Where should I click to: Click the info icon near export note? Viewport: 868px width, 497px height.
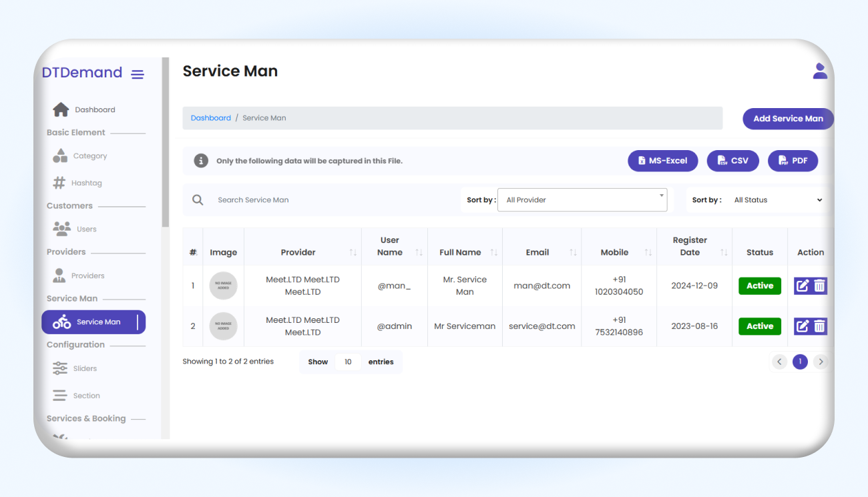tap(201, 161)
